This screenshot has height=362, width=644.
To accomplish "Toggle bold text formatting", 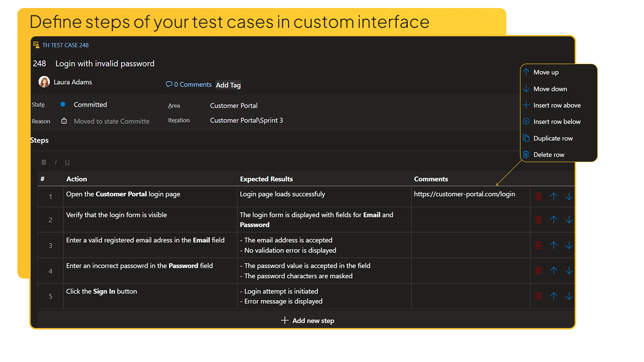I will tap(43, 162).
